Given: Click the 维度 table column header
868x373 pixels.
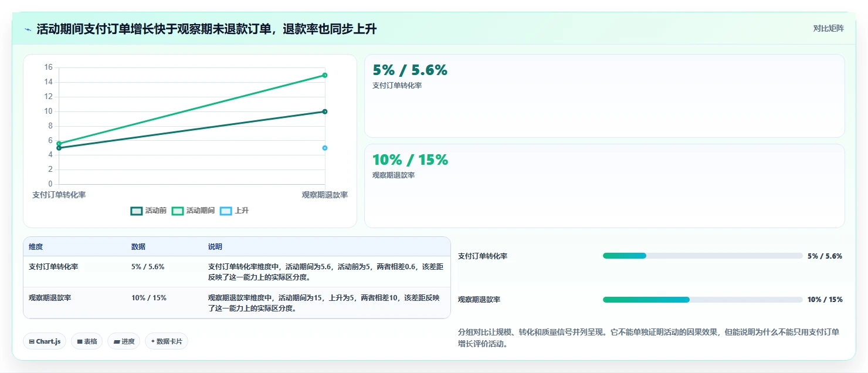Looking at the screenshot, I should click(x=36, y=247).
